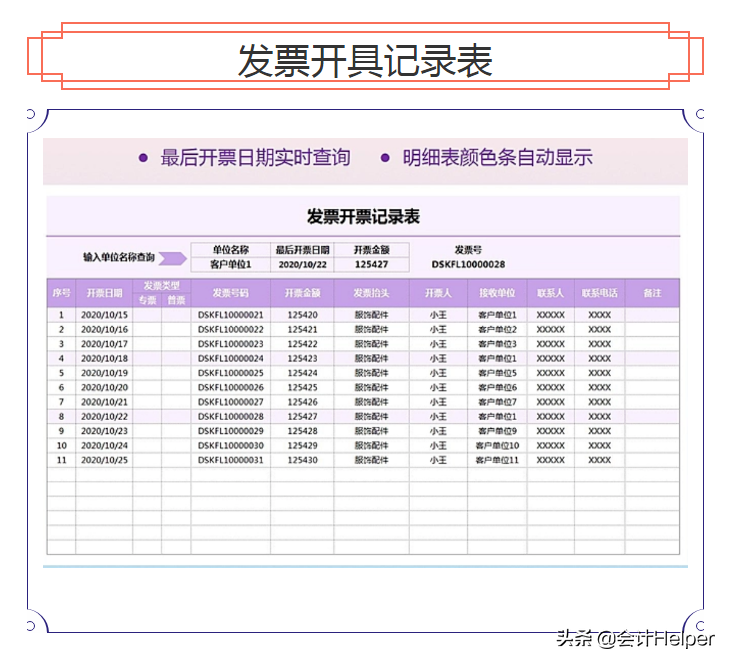Click 接收单位 cell 客户单位11

tap(497, 460)
